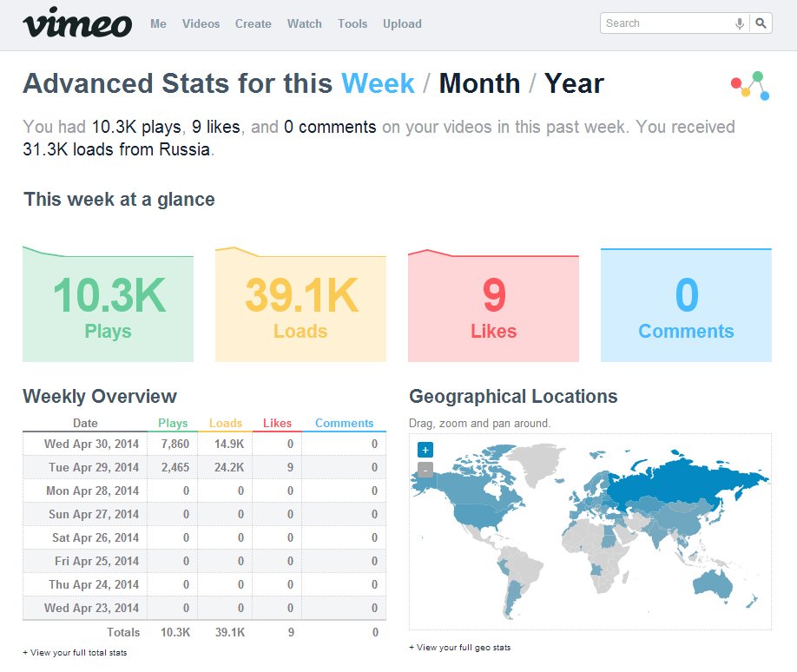The height and width of the screenshot is (672, 797).
Task: Click the 7,860 plays value
Action: point(175,444)
